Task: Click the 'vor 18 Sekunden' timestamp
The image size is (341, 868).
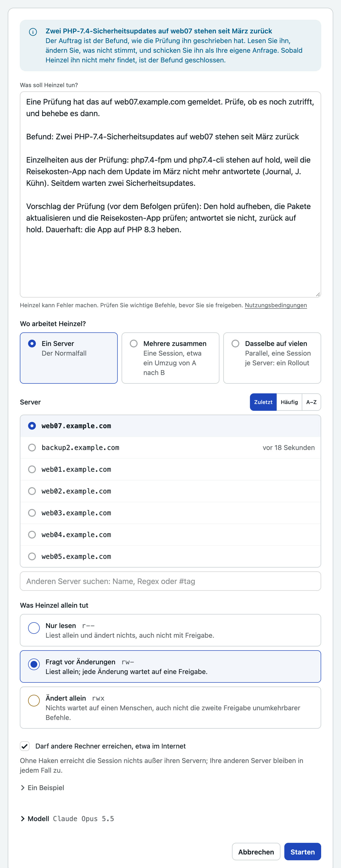Action: 289,447
